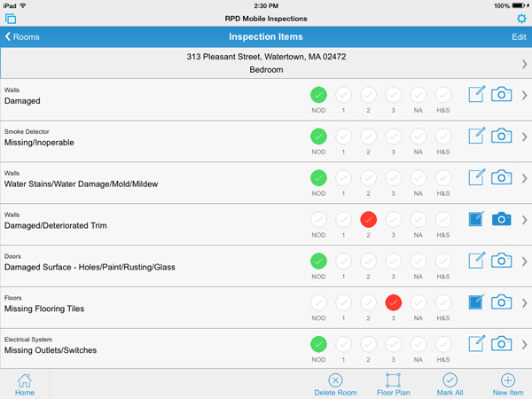The height and width of the screenshot is (399, 532).
Task: Open camera for Water Stains row
Action: (x=502, y=177)
